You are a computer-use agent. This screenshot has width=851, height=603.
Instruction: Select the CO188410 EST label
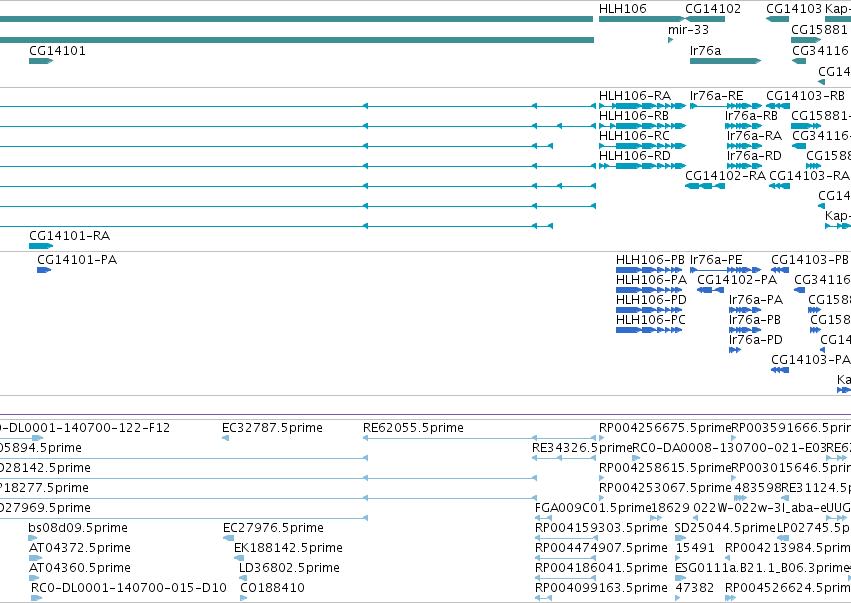pos(272,588)
